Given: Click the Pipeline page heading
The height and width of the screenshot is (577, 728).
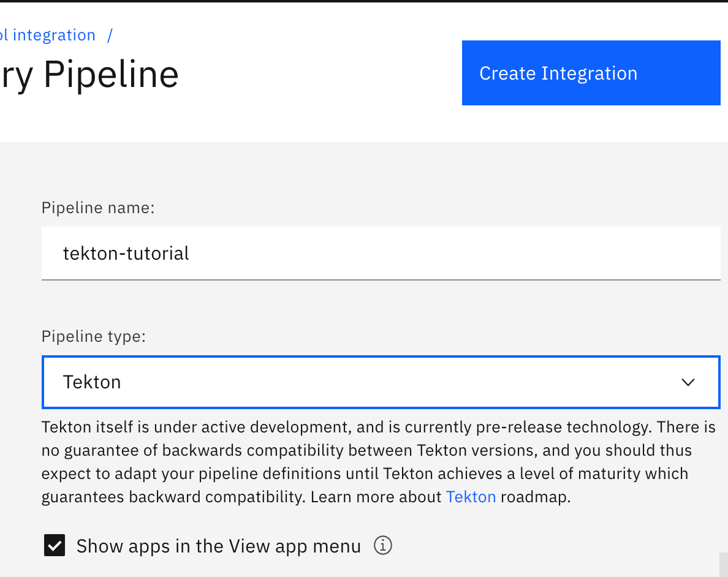Looking at the screenshot, I should click(x=89, y=74).
